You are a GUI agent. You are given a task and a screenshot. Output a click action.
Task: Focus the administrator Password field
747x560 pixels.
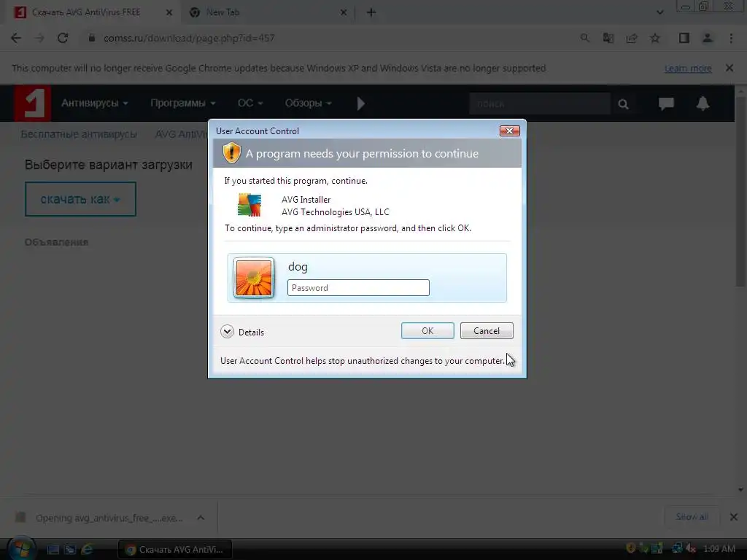click(x=358, y=287)
